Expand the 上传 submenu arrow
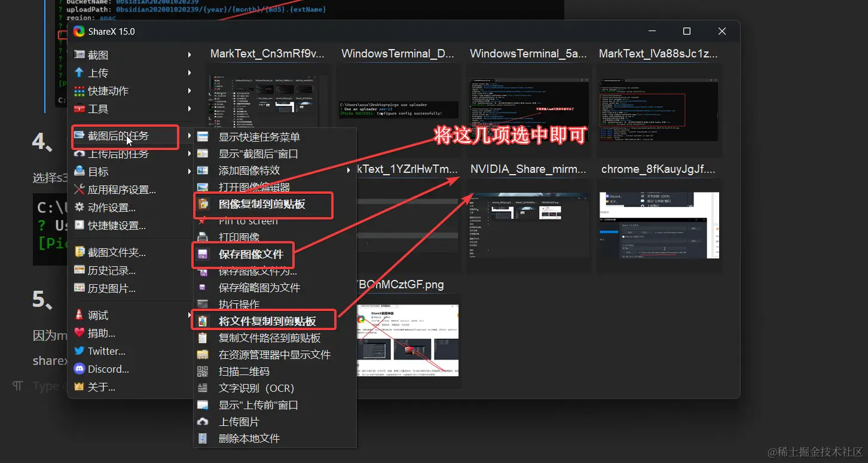Image resolution: width=868 pixels, height=463 pixels. click(190, 73)
